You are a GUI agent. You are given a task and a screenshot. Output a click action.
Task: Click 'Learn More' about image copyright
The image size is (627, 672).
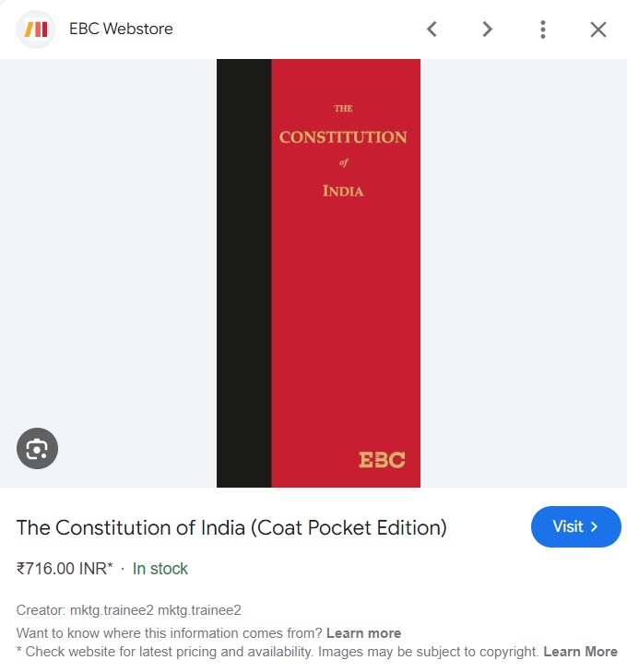580,652
